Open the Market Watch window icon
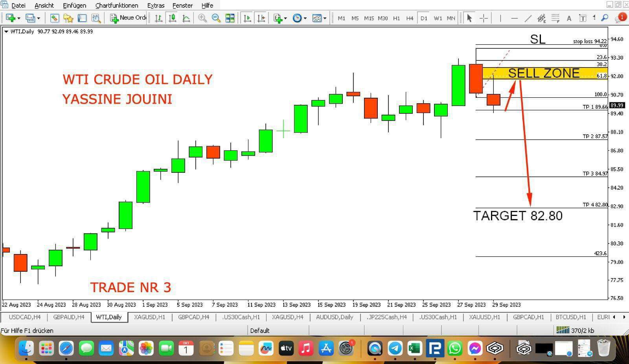The image size is (629, 364). click(x=54, y=18)
